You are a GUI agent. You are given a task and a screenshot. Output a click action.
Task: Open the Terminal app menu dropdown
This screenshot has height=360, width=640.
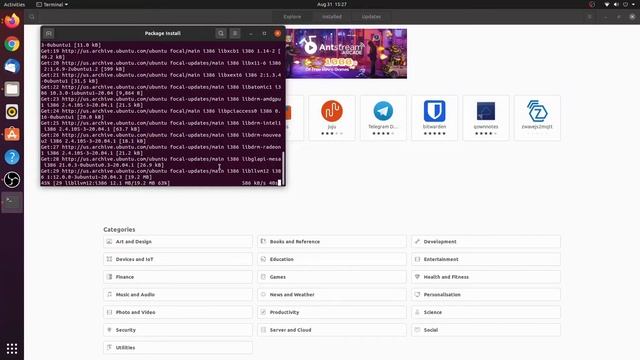(x=52, y=4)
